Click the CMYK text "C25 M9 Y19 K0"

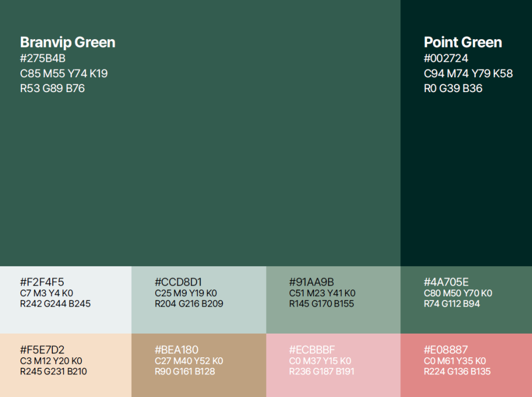(x=186, y=293)
